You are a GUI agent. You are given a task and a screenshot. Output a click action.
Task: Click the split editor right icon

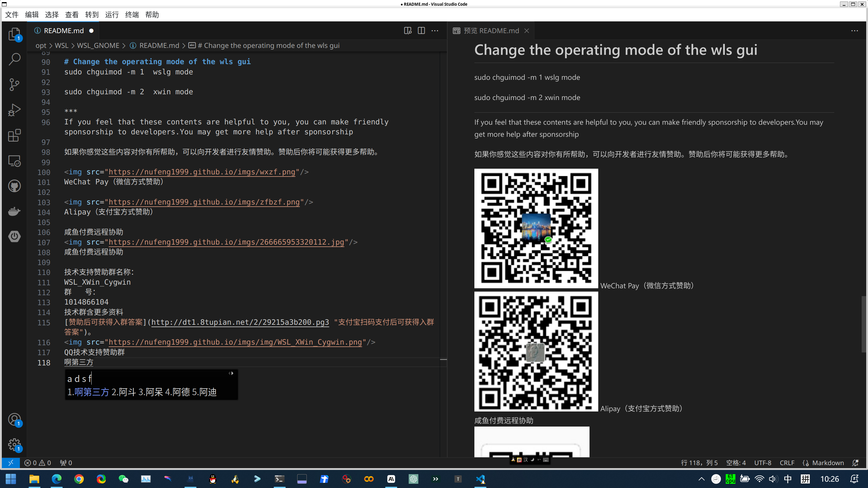[x=421, y=31]
